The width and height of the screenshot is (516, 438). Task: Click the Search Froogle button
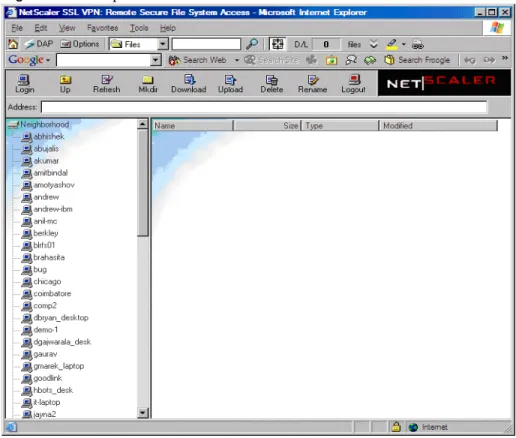click(417, 60)
